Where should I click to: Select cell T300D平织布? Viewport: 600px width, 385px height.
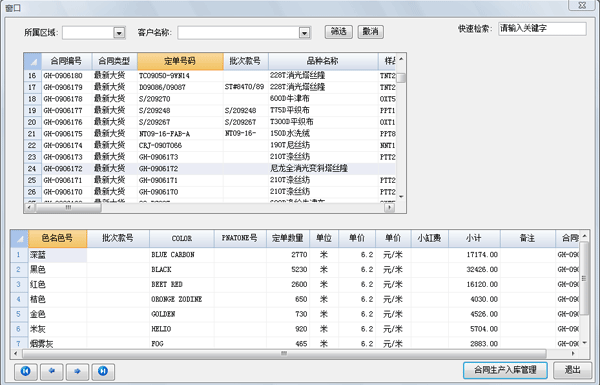click(x=323, y=122)
